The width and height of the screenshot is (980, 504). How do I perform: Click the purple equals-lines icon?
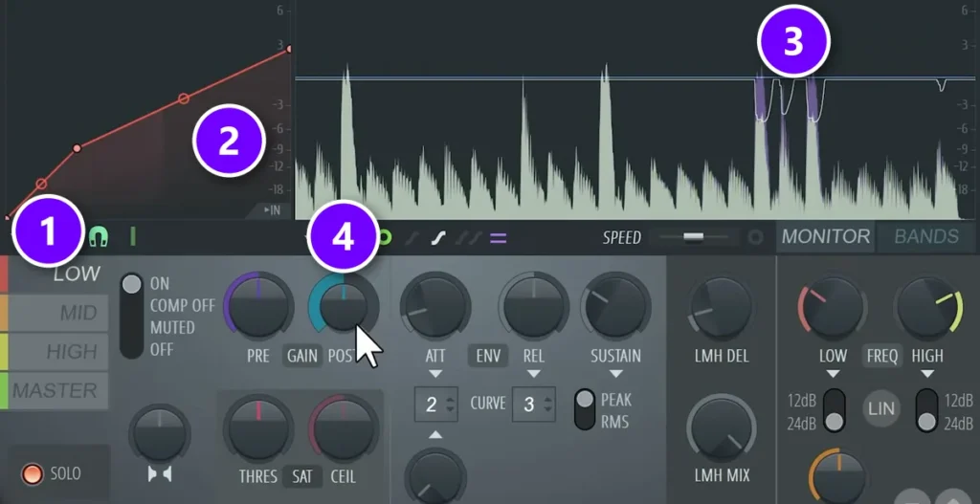pyautogui.click(x=498, y=238)
